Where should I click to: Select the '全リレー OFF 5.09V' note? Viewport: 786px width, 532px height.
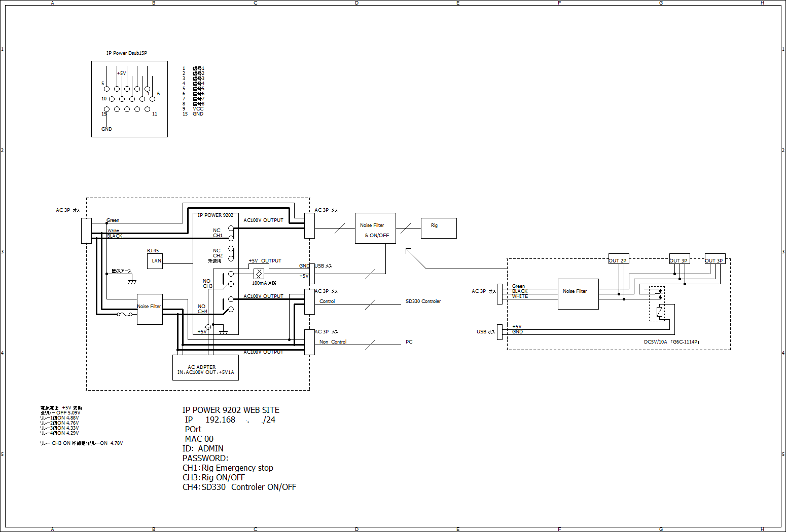(x=60, y=413)
